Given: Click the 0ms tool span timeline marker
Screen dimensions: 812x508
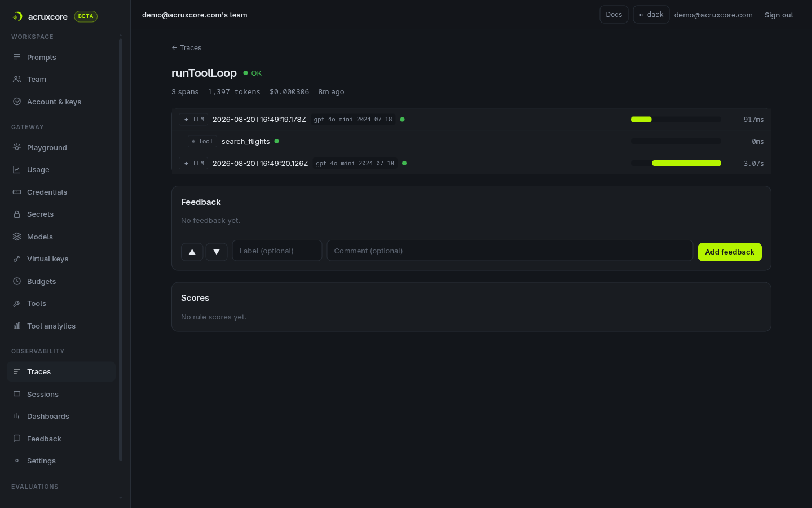Looking at the screenshot, I should click(652, 141).
